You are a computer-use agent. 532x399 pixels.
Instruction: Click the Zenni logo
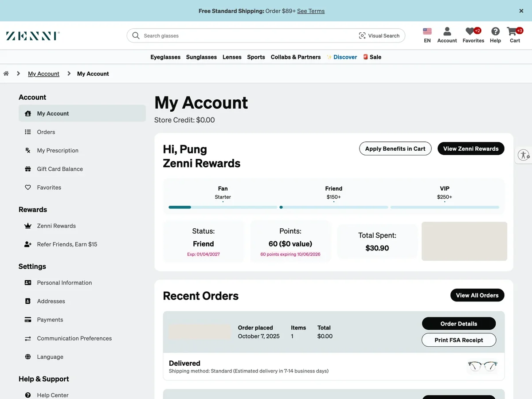pyautogui.click(x=33, y=36)
